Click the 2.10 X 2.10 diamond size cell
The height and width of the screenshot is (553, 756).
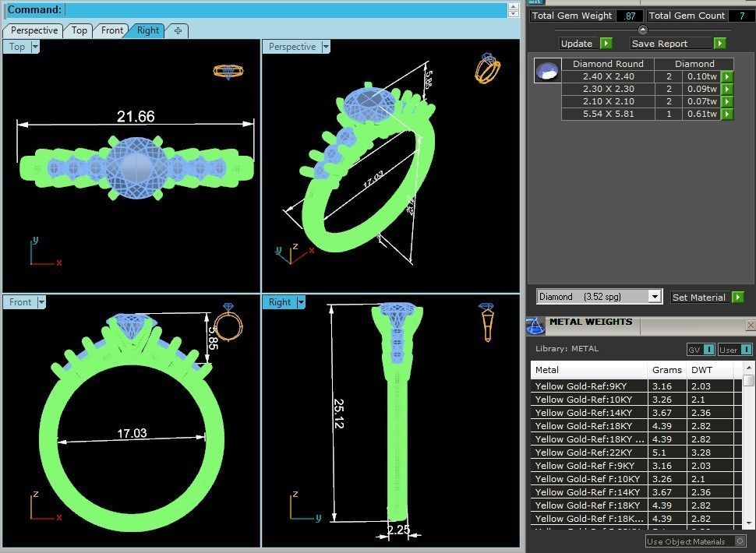click(x=608, y=101)
